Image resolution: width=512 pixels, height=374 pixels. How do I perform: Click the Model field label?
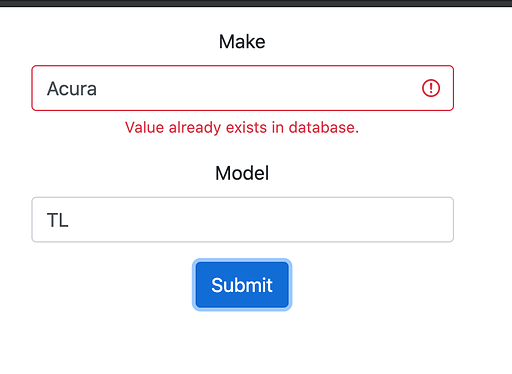pyautogui.click(x=242, y=173)
